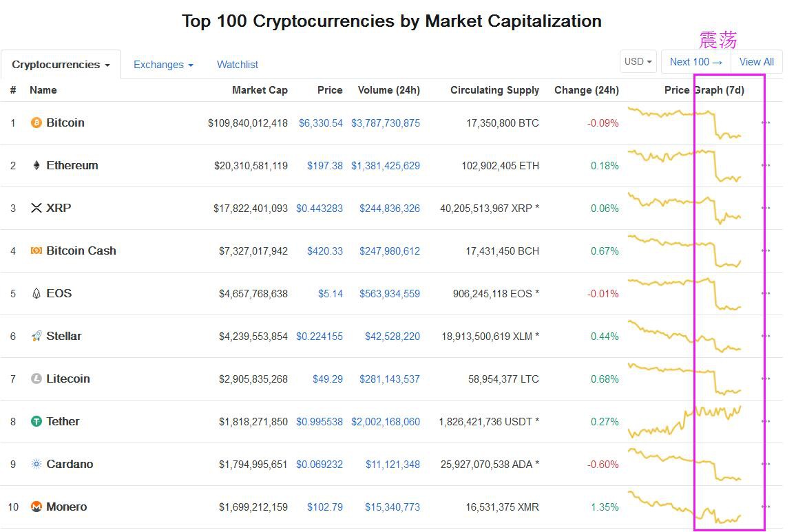Sort by Market Cap column header
Viewport: 796px width, 532px height.
(260, 90)
